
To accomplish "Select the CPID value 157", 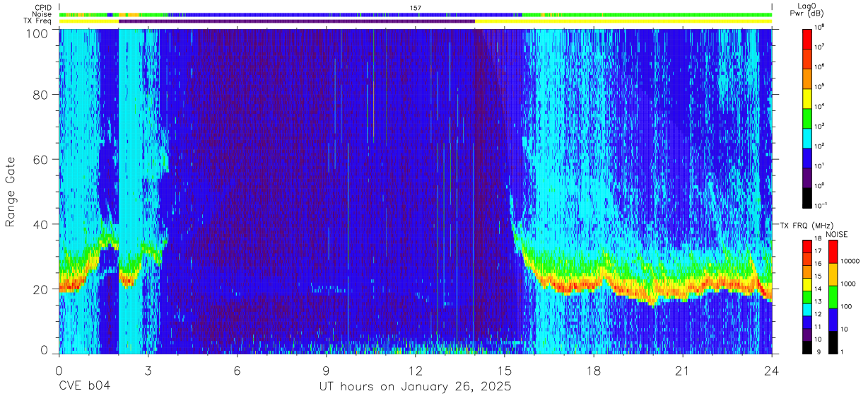I will (416, 7).
